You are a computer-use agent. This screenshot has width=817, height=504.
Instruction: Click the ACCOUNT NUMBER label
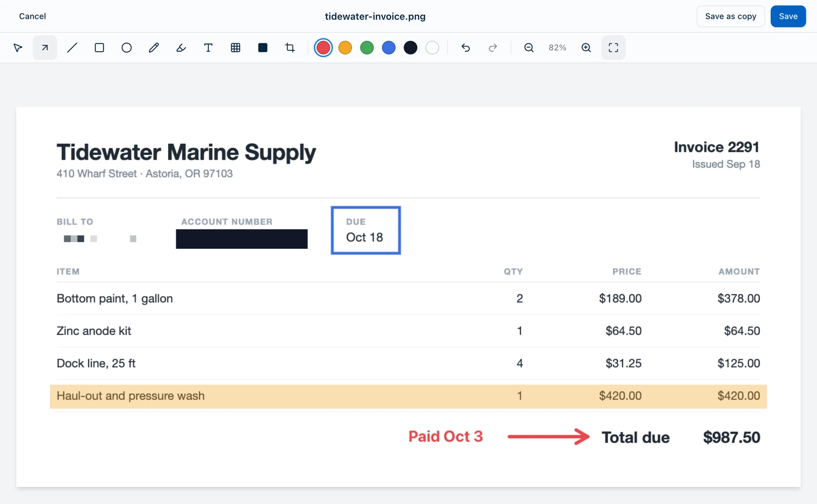[x=227, y=222]
